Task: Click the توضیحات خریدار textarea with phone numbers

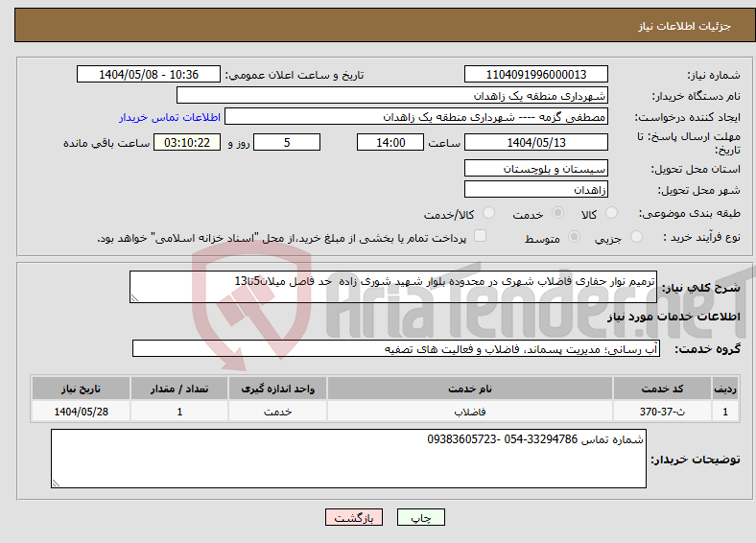Action: click(x=348, y=459)
